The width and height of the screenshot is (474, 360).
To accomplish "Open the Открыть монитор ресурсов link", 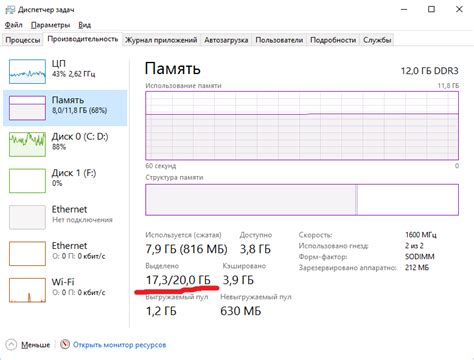I will pyautogui.click(x=119, y=345).
